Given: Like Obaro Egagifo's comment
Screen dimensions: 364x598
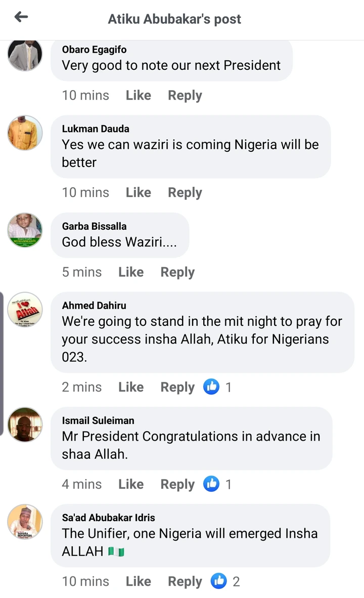Looking at the screenshot, I should pyautogui.click(x=139, y=95).
